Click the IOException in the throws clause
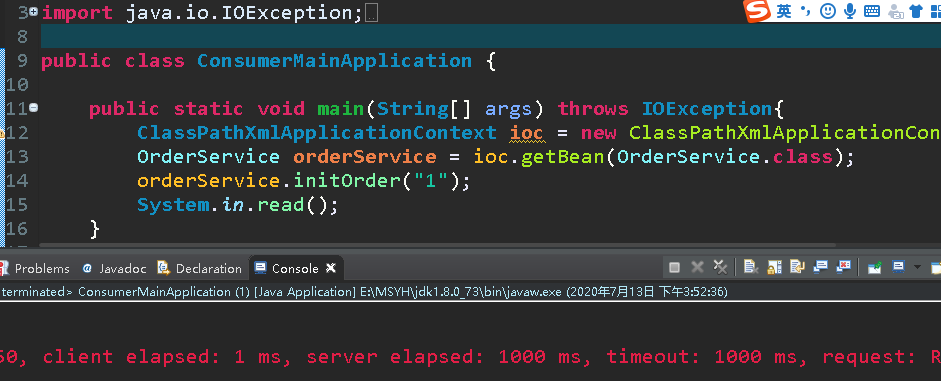The image size is (941, 381). pos(708,109)
